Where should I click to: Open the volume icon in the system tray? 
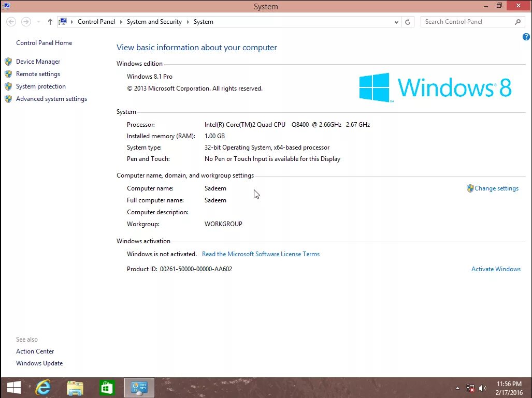coord(482,388)
